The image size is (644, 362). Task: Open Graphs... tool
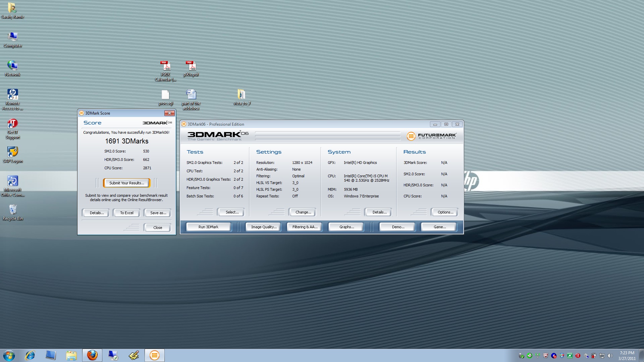click(x=346, y=227)
